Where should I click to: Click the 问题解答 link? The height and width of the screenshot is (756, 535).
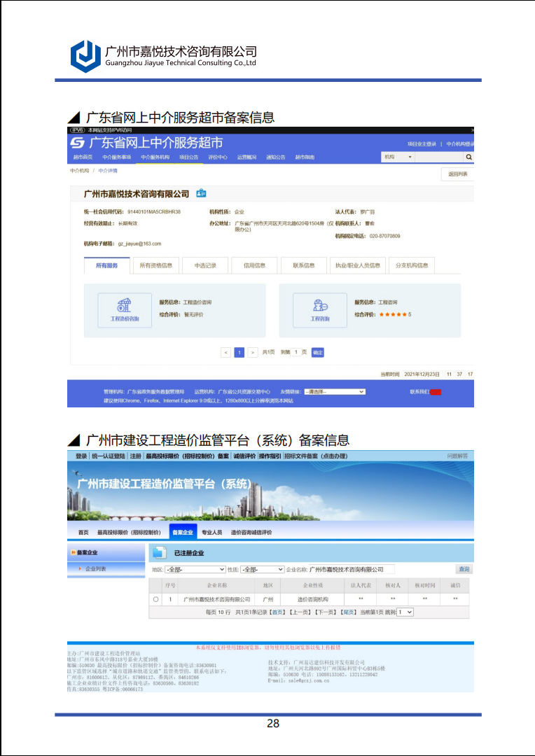click(457, 456)
